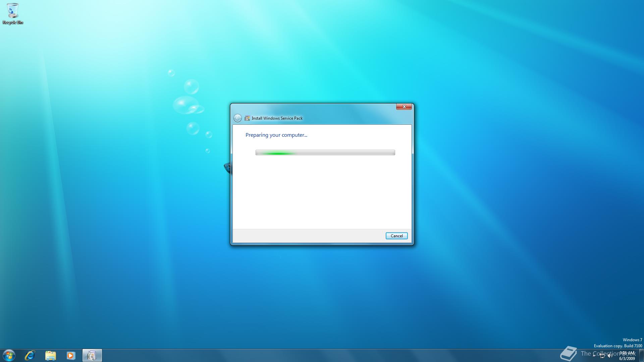Open Windows Explorer from the taskbar

click(x=51, y=355)
